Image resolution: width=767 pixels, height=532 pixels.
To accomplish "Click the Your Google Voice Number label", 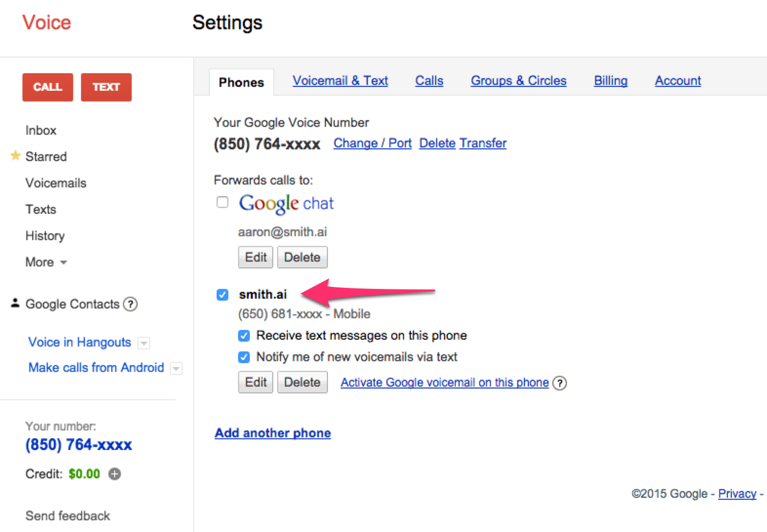I will [x=291, y=123].
